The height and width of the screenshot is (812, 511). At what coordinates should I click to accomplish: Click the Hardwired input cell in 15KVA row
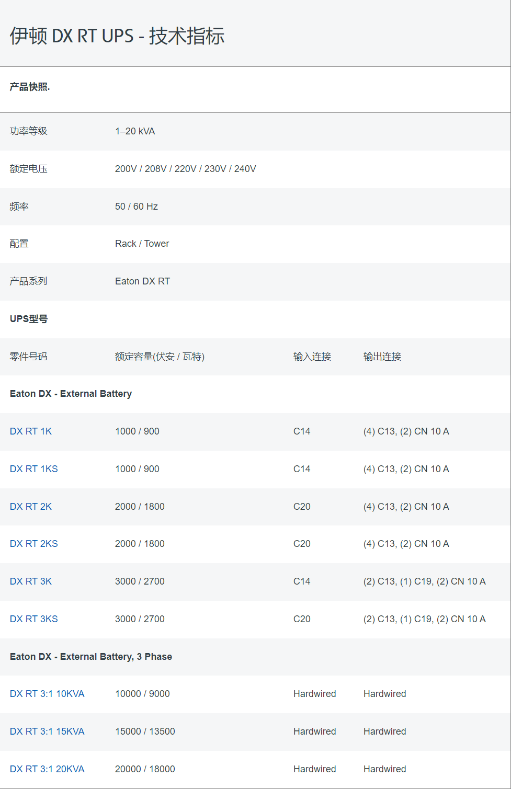tap(315, 731)
